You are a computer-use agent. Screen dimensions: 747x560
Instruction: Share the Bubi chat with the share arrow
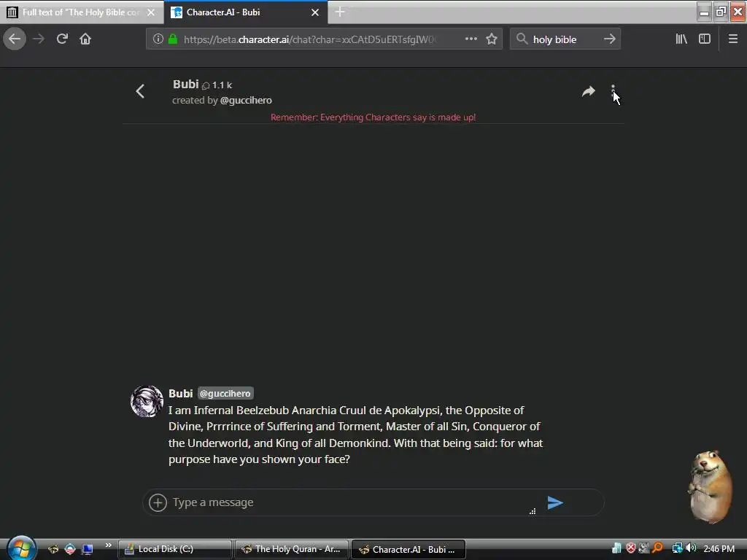point(589,91)
